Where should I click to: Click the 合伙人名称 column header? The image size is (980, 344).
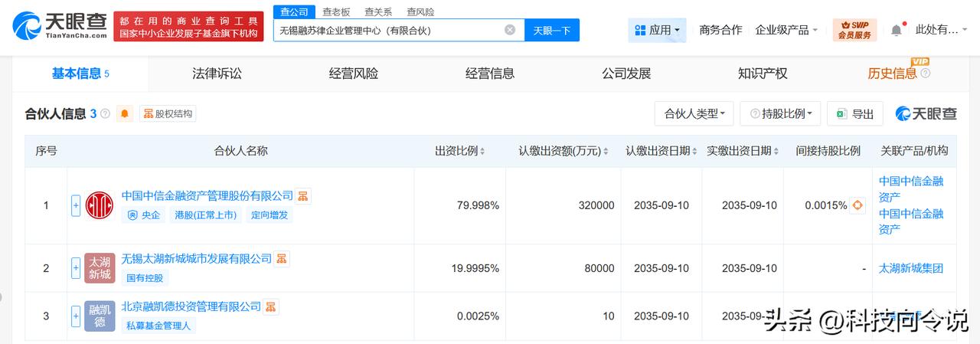pyautogui.click(x=241, y=151)
